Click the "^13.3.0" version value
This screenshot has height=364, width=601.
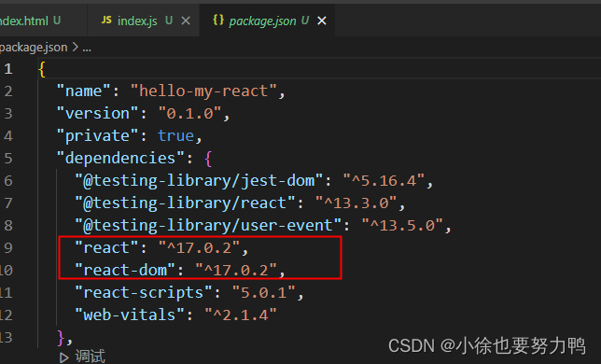point(356,203)
